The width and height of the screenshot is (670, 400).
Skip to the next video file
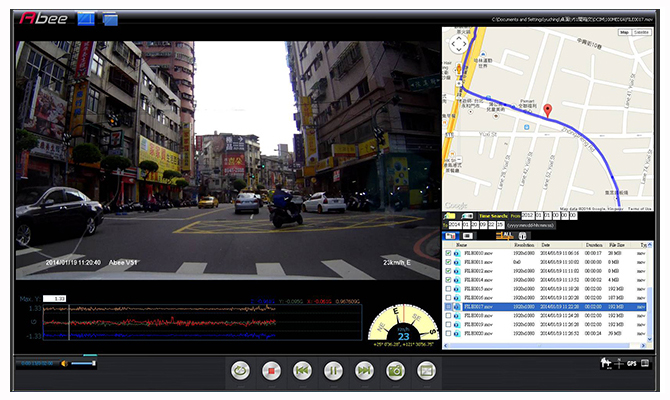pyautogui.click(x=364, y=370)
